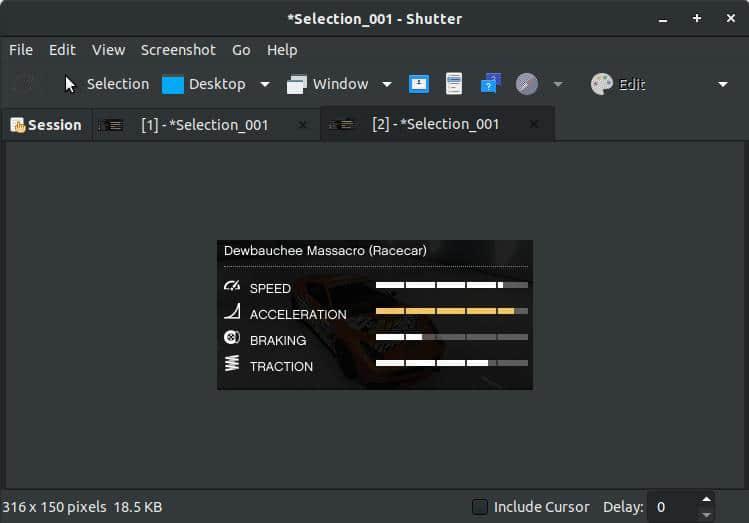Expand the Desktop capture dropdown arrow
Viewport: 749px width, 523px height.
(x=265, y=84)
